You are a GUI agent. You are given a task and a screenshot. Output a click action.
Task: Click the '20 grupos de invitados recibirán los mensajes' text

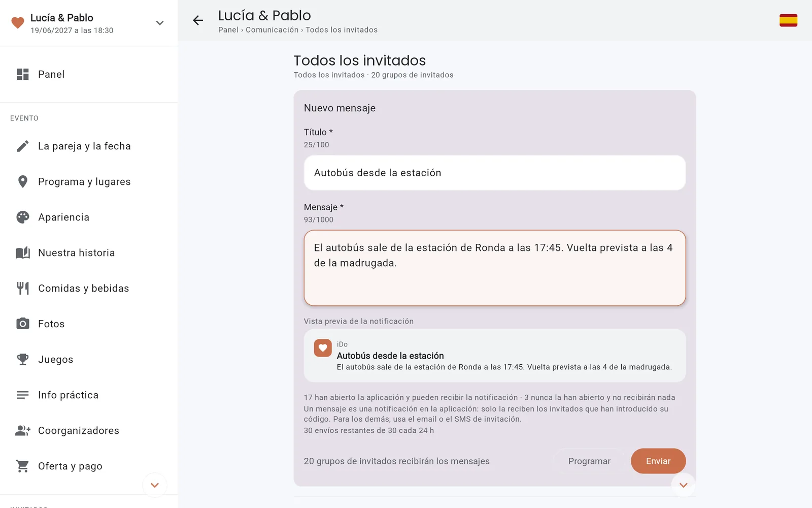[x=397, y=461]
